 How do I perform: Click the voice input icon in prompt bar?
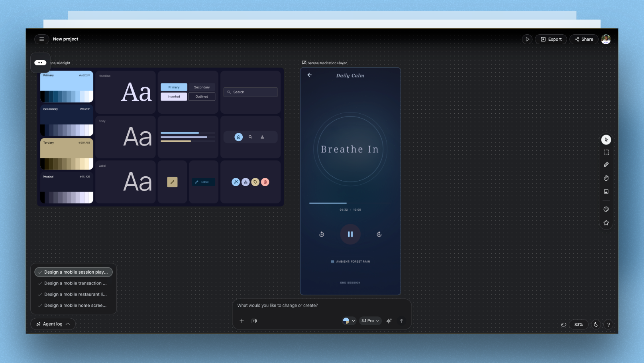(389, 321)
